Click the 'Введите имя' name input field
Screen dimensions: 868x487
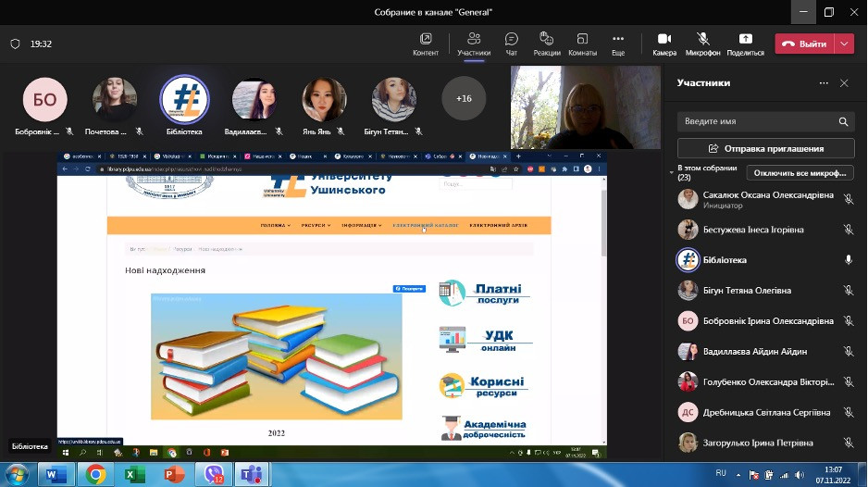(x=756, y=121)
